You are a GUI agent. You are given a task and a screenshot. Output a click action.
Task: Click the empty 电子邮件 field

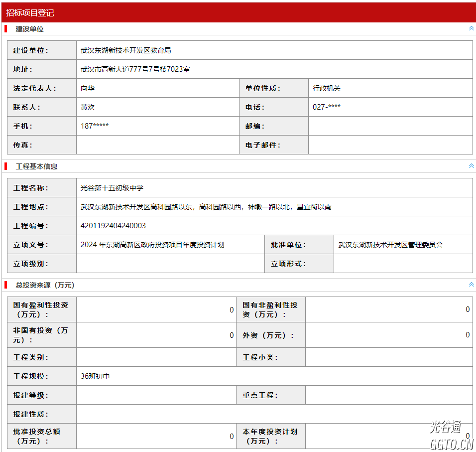pos(390,145)
